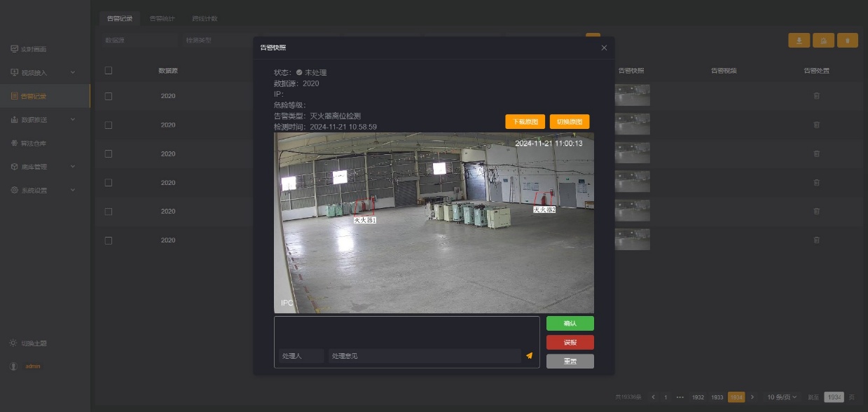This screenshot has width=868, height=412.
Task: Delete the first alarm record row
Action: pyautogui.click(x=816, y=96)
